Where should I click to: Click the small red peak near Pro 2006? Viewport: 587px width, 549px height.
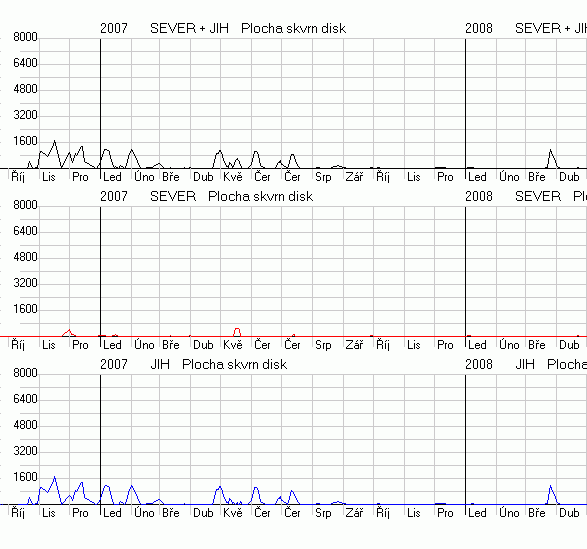coord(69,332)
